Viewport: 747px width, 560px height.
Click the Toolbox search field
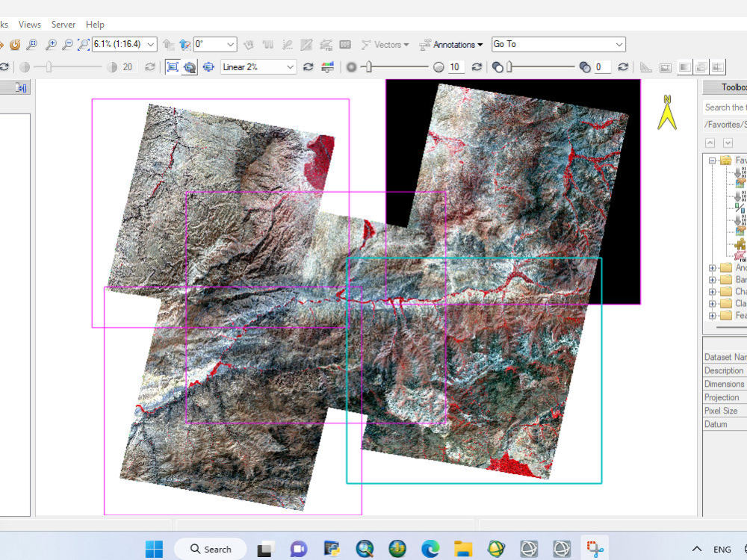[x=725, y=108]
